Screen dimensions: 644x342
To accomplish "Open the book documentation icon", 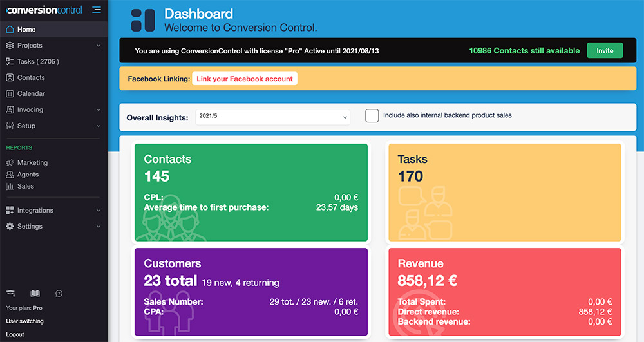I will [35, 293].
